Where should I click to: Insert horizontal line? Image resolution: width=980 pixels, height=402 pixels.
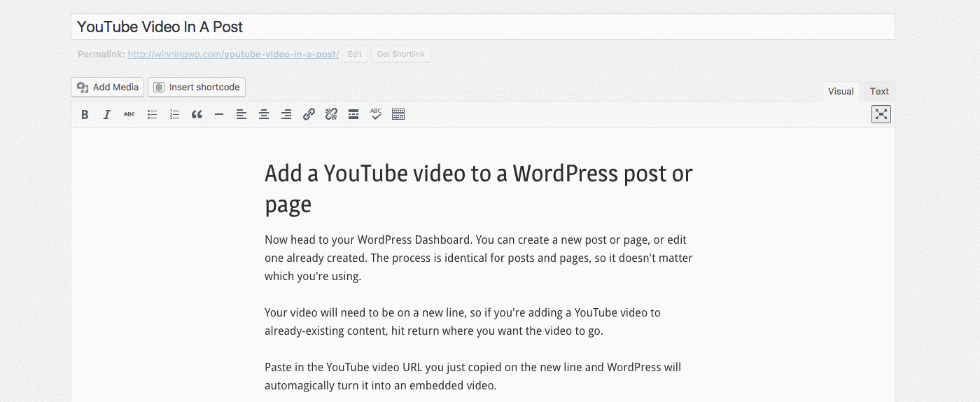[x=219, y=115]
